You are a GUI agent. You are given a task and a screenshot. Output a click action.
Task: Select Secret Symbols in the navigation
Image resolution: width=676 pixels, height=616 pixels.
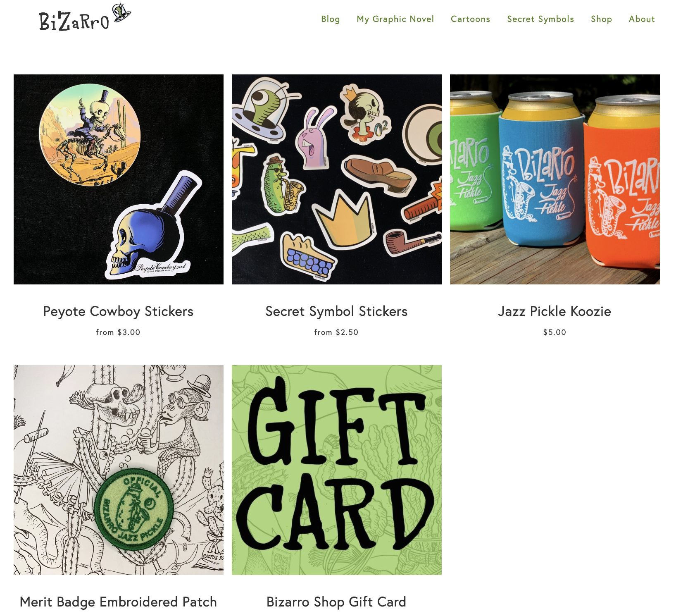click(540, 19)
